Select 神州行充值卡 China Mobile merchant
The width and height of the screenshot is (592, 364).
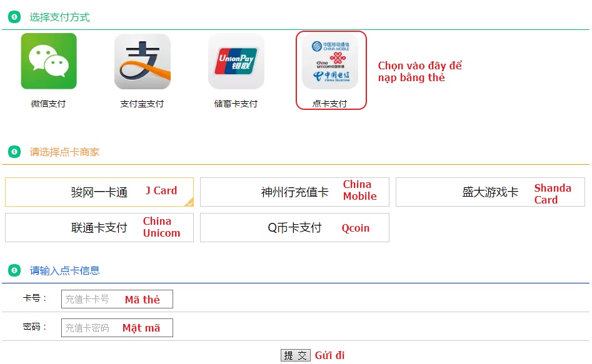[294, 192]
